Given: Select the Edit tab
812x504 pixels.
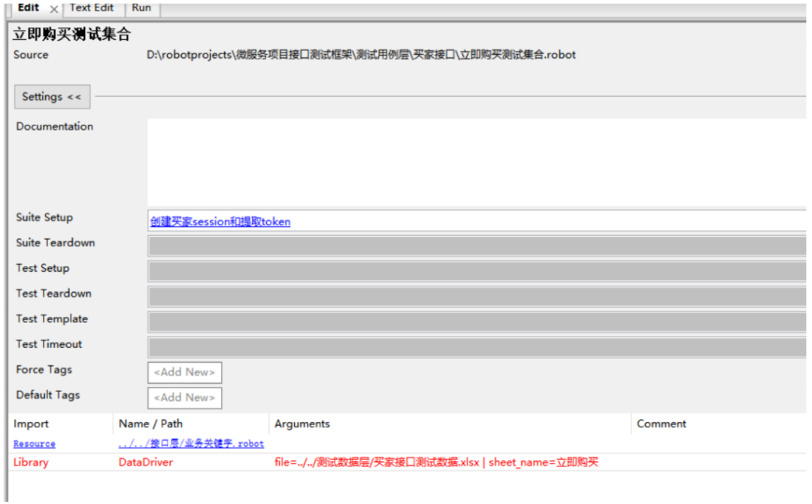Looking at the screenshot, I should point(28,8).
